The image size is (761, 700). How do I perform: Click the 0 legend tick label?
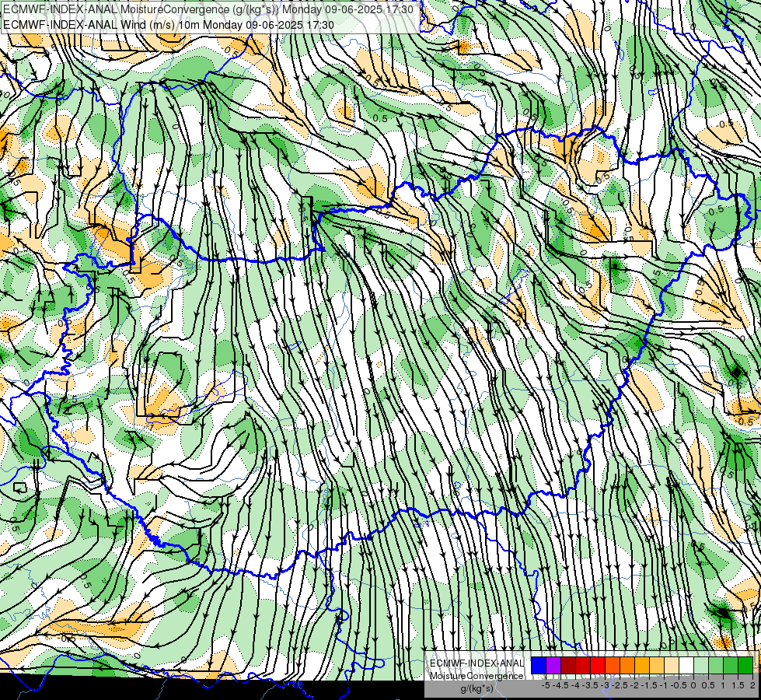693,685
